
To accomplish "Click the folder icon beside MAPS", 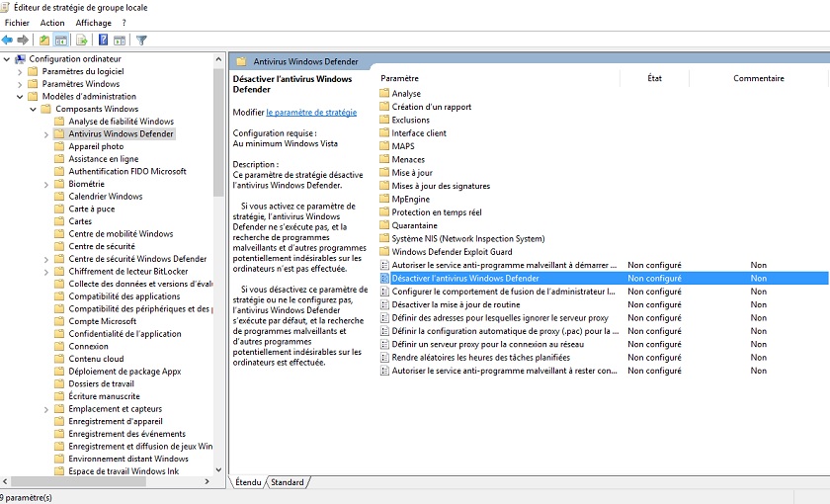I will (x=384, y=146).
